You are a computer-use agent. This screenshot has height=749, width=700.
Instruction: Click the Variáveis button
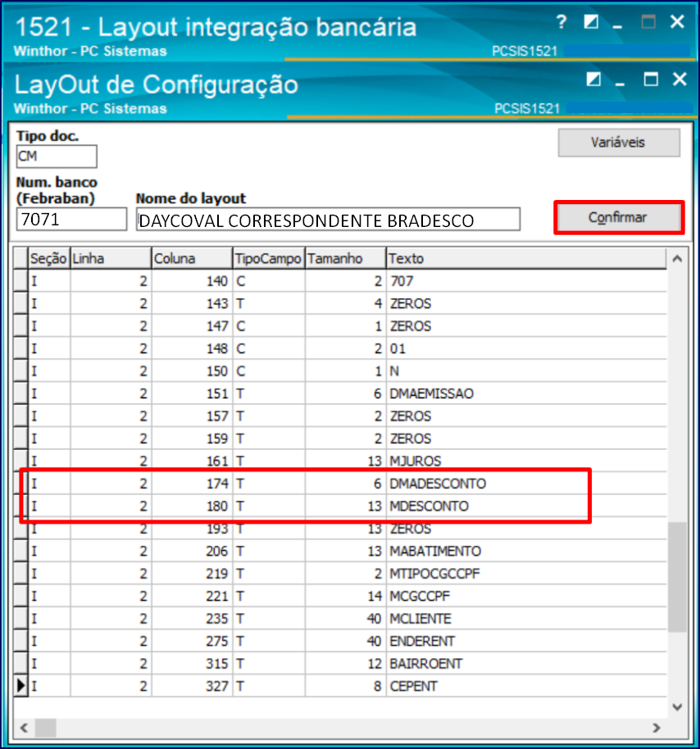click(x=619, y=143)
